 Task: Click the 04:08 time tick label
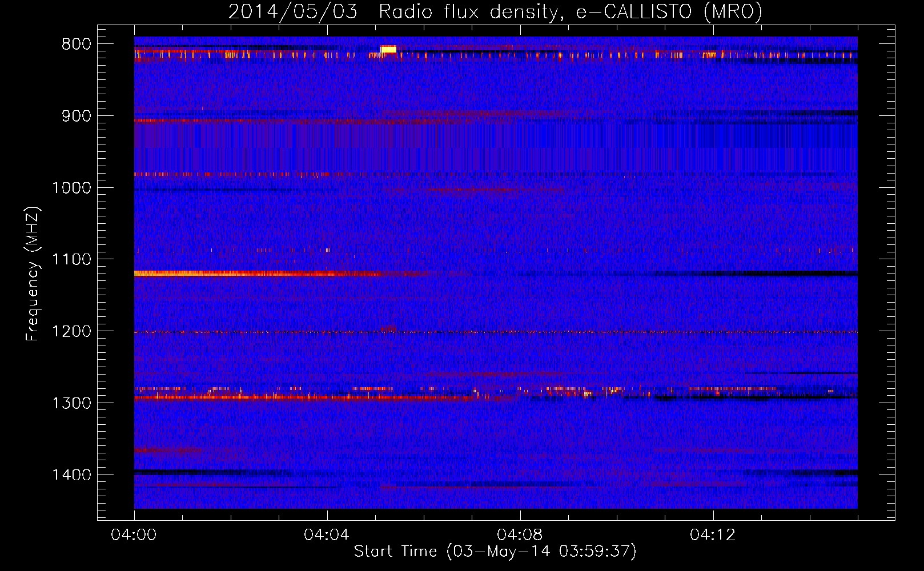coord(520,534)
